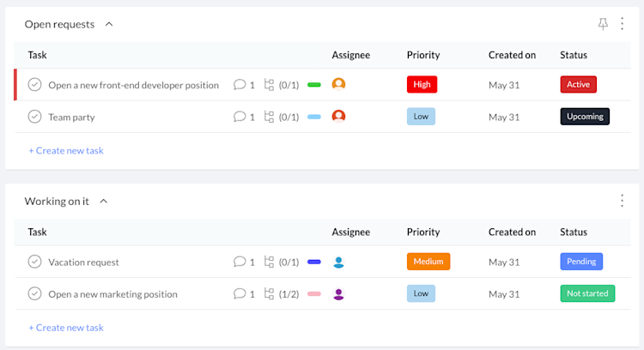
Task: Create new task in Open requests
Action: point(66,151)
